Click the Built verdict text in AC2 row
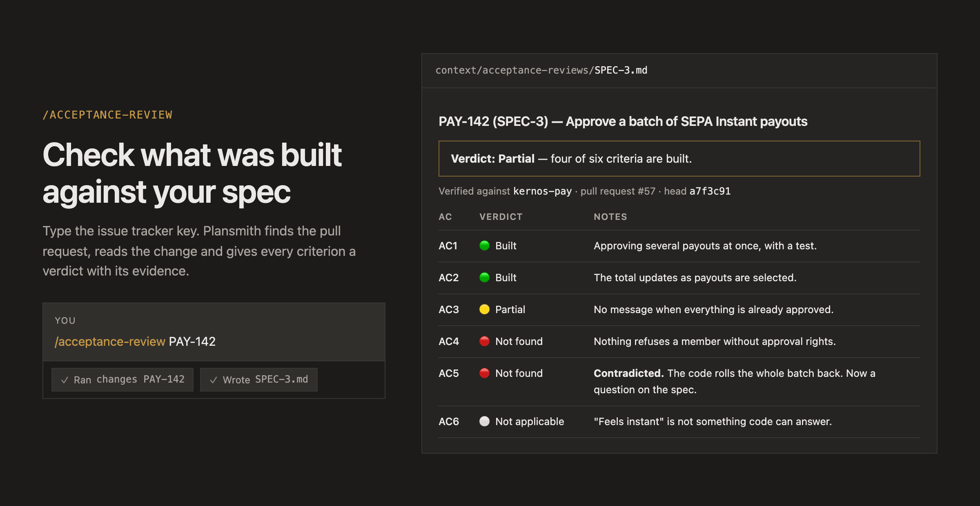Viewport: 980px width, 506px height. 506,278
